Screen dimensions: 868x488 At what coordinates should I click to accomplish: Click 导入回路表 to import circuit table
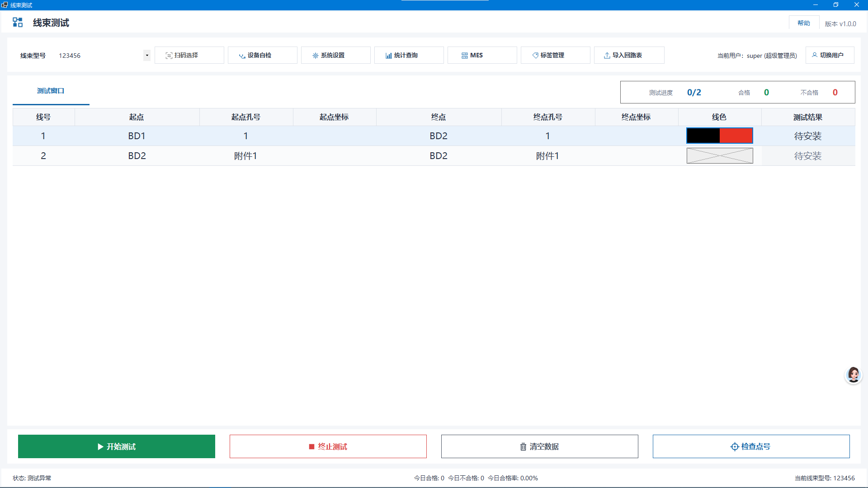coord(629,55)
